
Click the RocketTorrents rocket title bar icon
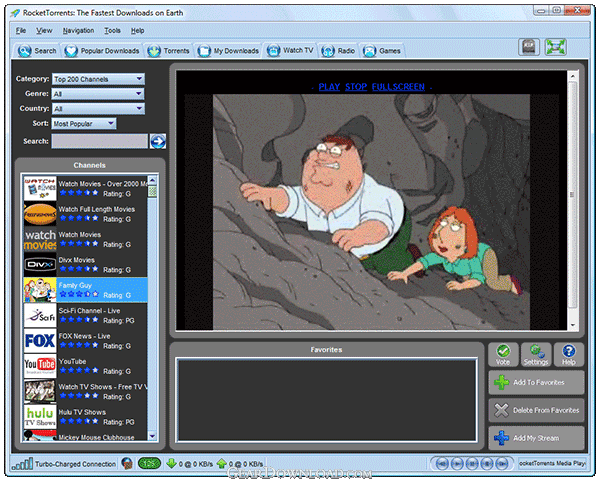tap(15, 13)
